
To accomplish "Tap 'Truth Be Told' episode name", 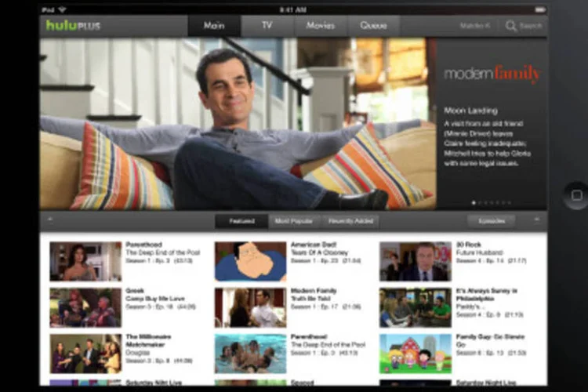I will (310, 299).
